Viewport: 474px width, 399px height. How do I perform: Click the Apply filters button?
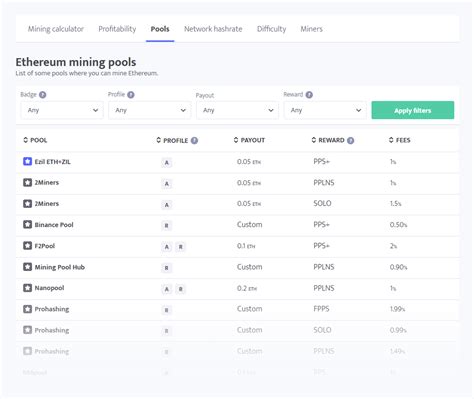[413, 110]
